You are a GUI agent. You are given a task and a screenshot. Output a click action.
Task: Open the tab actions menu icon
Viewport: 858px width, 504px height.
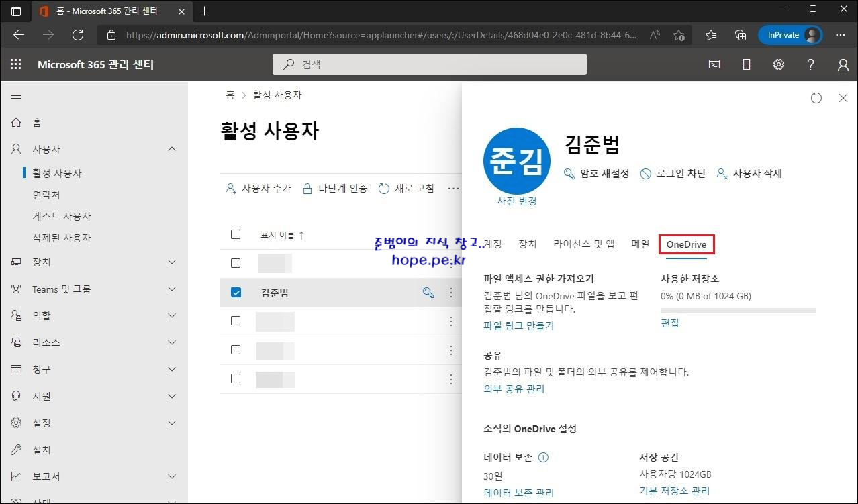coord(16,11)
